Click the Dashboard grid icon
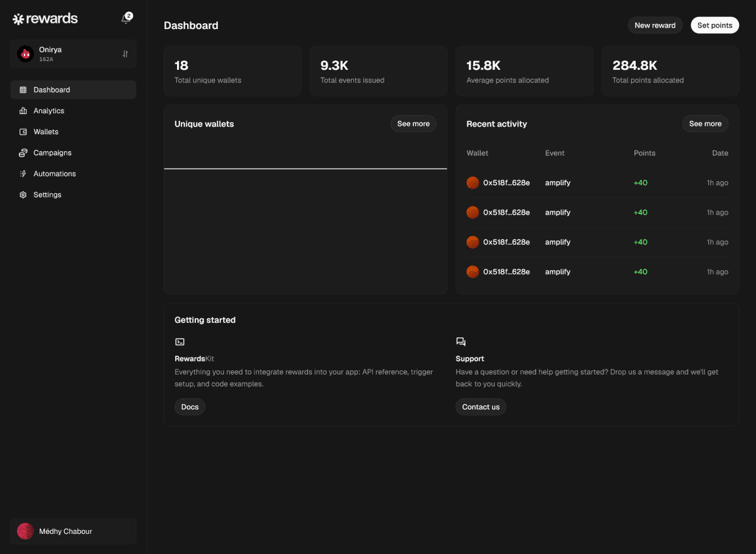756x554 pixels. click(x=23, y=90)
